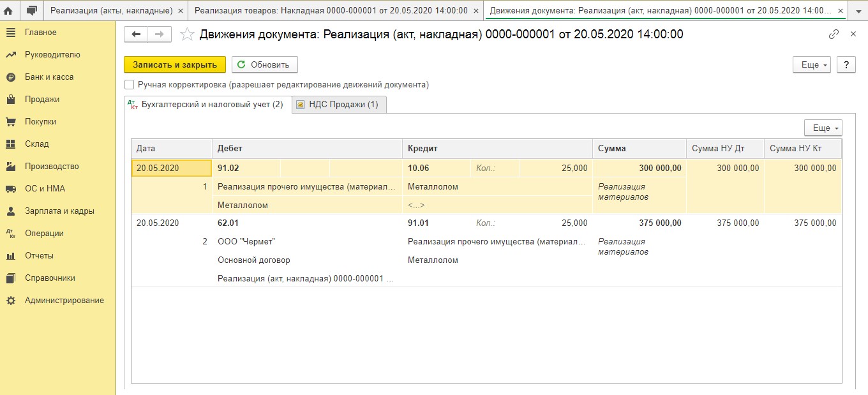
Task: Close the Реализация (акты, накладные) tab
Action: 180,11
